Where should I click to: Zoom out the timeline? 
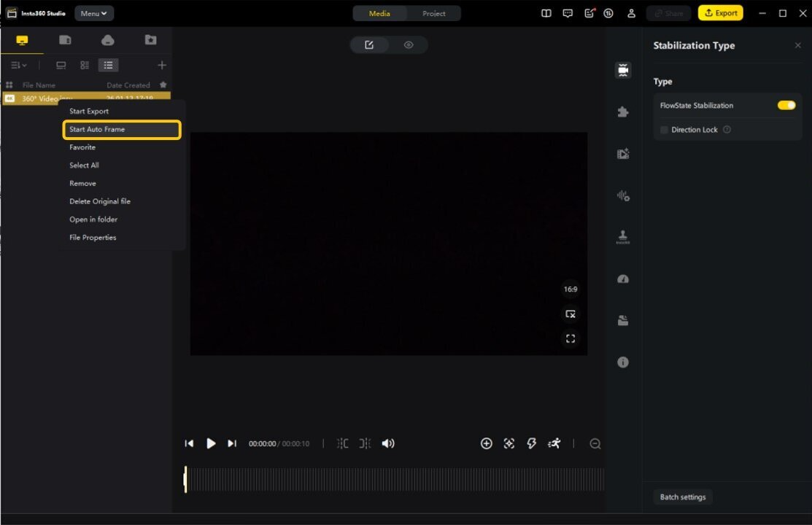(x=595, y=444)
